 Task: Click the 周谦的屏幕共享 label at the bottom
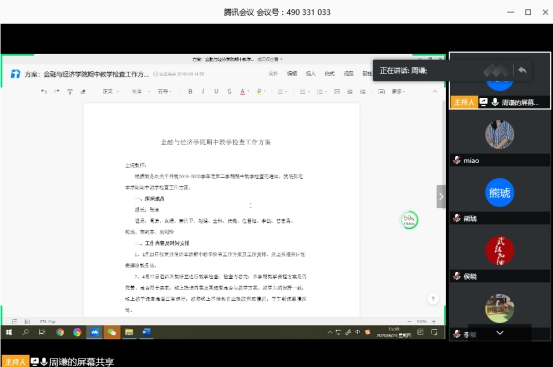tap(81, 362)
